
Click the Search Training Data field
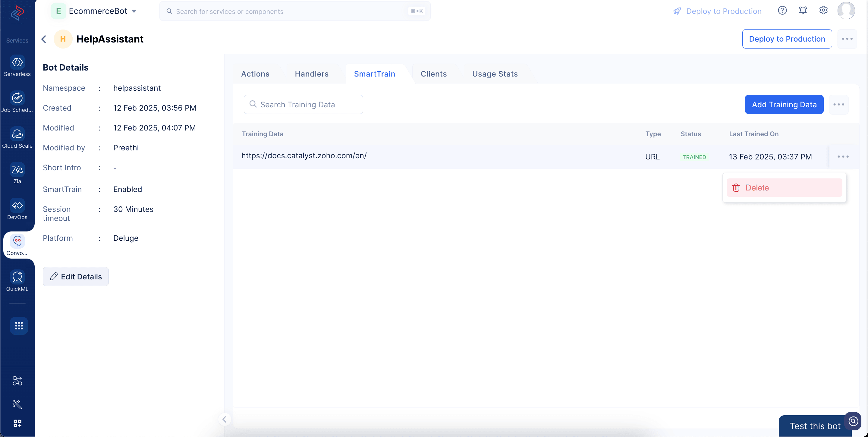(303, 105)
